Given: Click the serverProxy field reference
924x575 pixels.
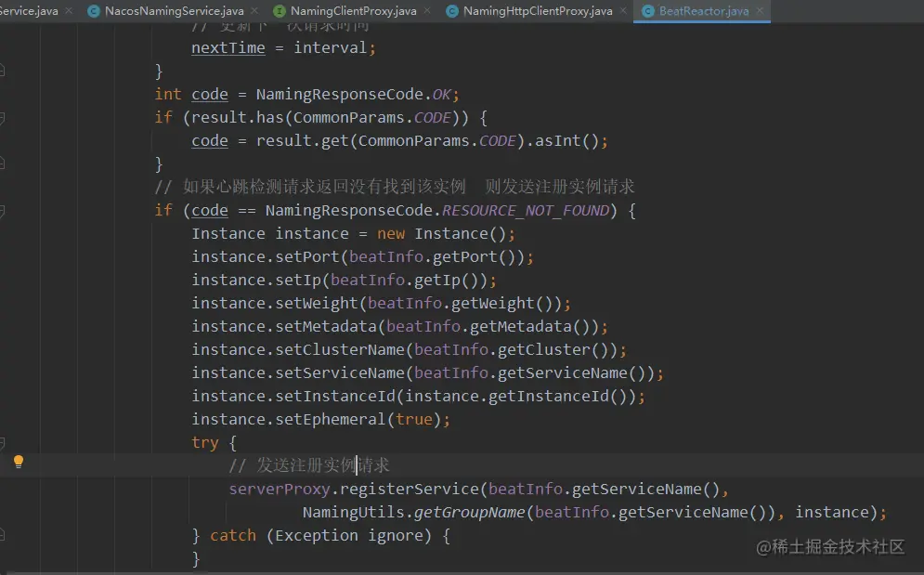Looking at the screenshot, I should coord(280,490).
